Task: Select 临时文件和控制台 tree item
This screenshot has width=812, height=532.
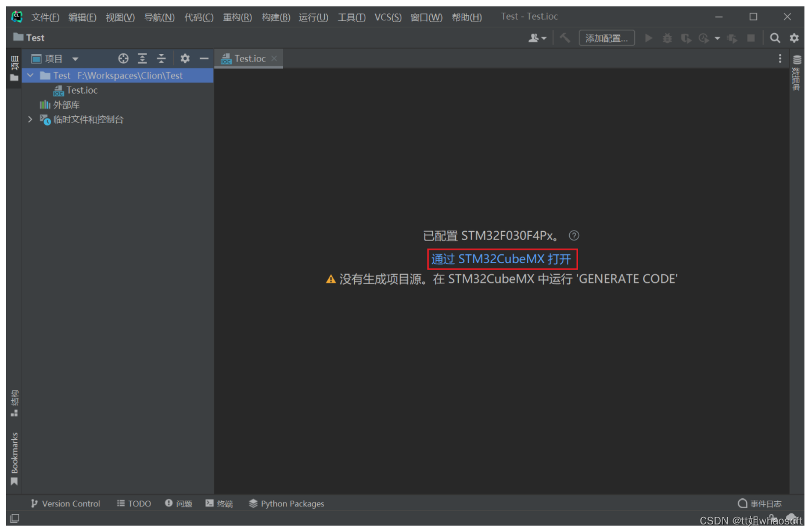Action: (81, 120)
